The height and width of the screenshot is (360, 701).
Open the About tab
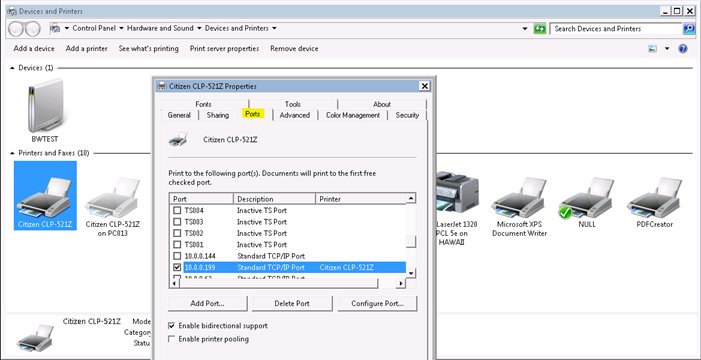click(382, 104)
